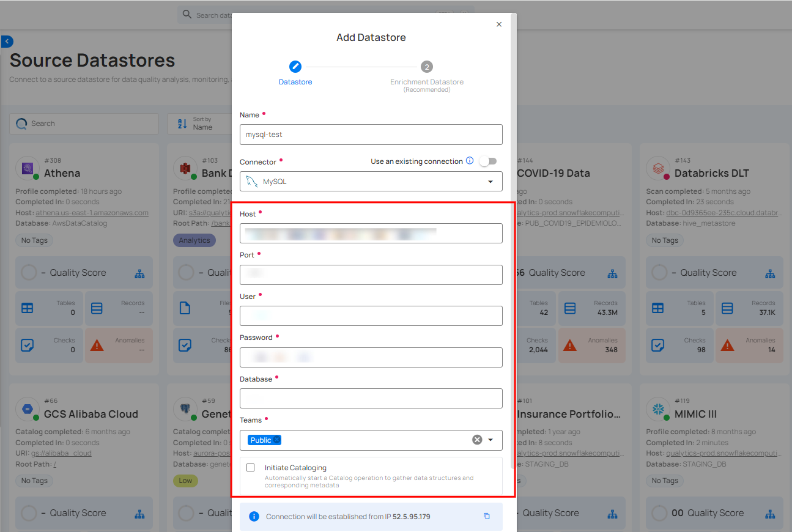Click the Root Path slash link on Alibaba card
Viewport: 792px width, 532px height.
(54, 464)
